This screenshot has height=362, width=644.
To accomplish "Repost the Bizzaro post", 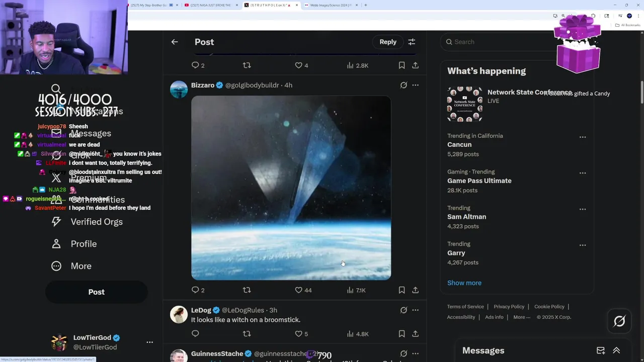I will (247, 290).
